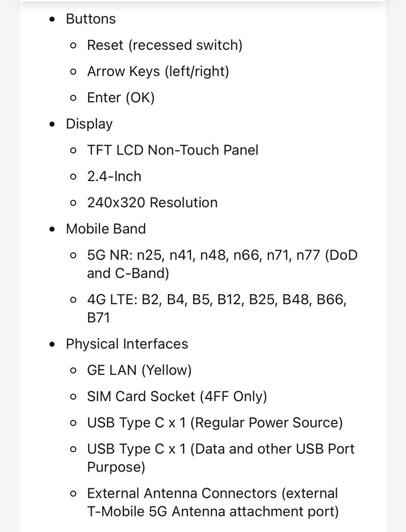Click the External Antenna Connectors item
The width and height of the screenshot is (406, 532).
(213, 503)
